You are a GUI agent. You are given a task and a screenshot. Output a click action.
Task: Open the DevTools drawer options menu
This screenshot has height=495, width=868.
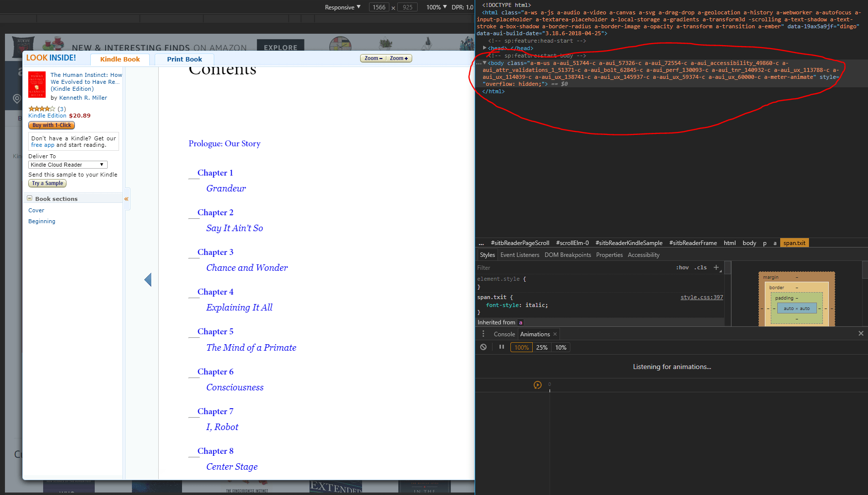[483, 334]
